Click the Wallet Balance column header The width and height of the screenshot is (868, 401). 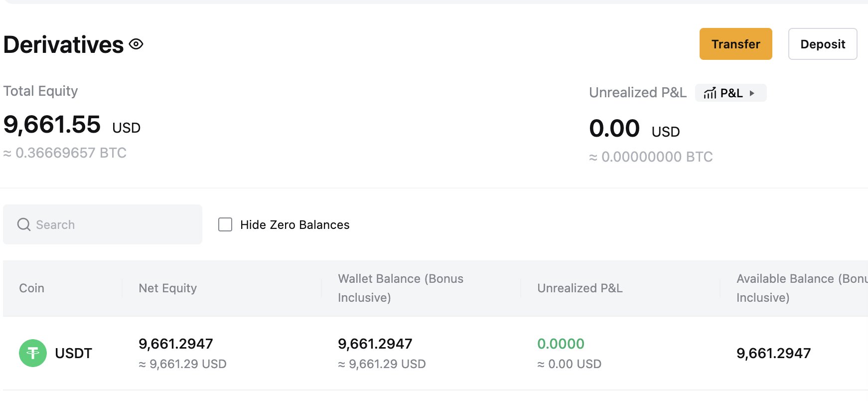tap(400, 288)
